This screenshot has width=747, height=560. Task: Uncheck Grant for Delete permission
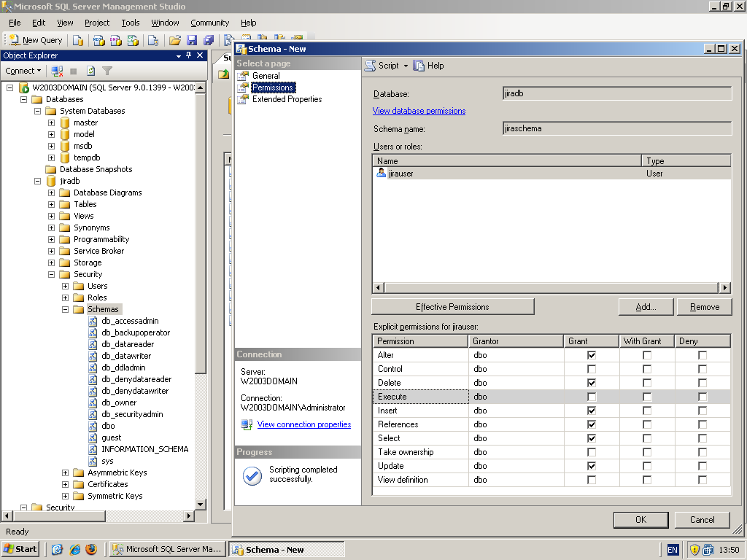click(x=592, y=383)
